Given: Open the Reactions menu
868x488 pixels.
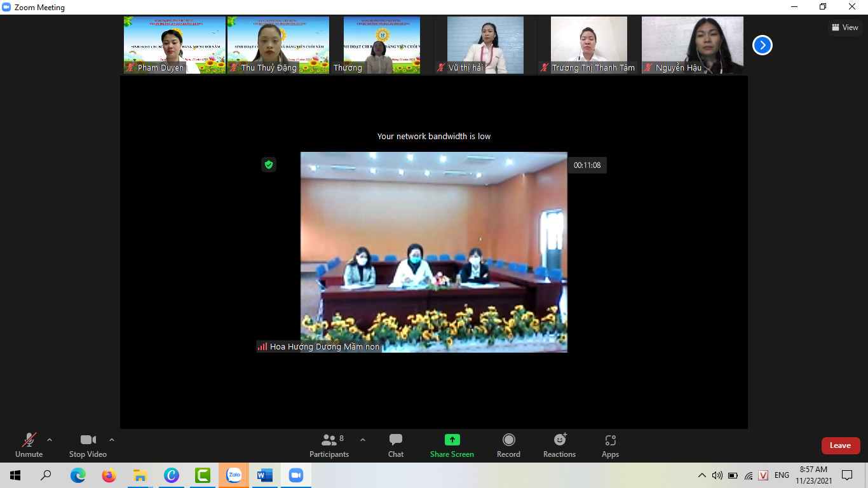Looking at the screenshot, I should tap(559, 445).
